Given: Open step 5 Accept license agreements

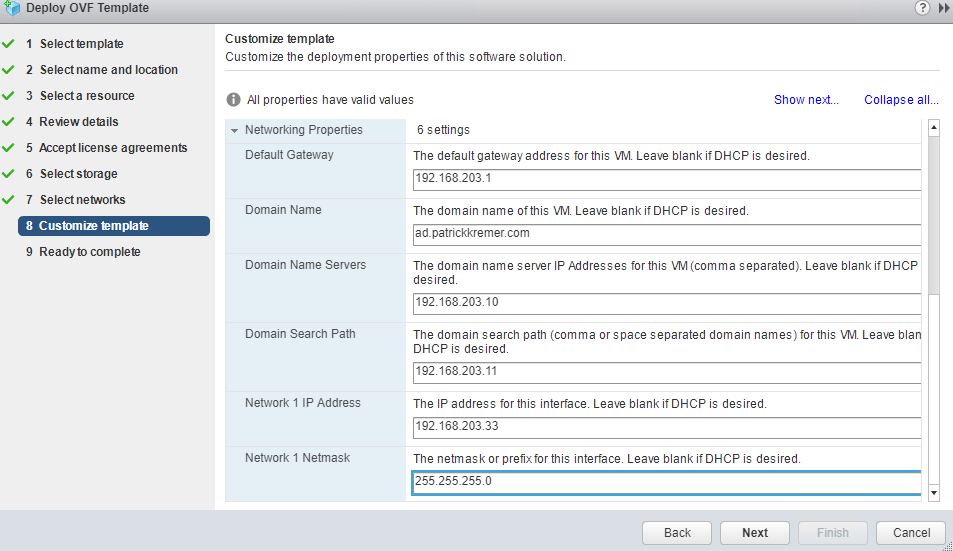Looking at the screenshot, I should (x=113, y=148).
